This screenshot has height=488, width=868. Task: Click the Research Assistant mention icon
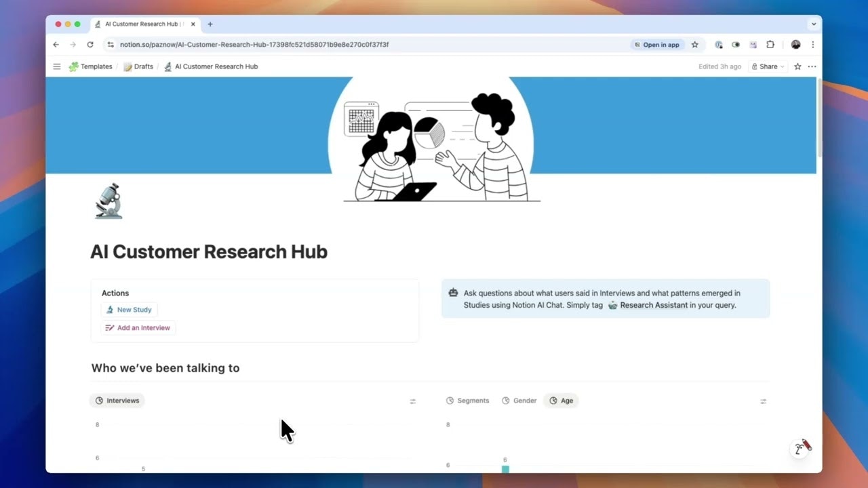coord(612,305)
